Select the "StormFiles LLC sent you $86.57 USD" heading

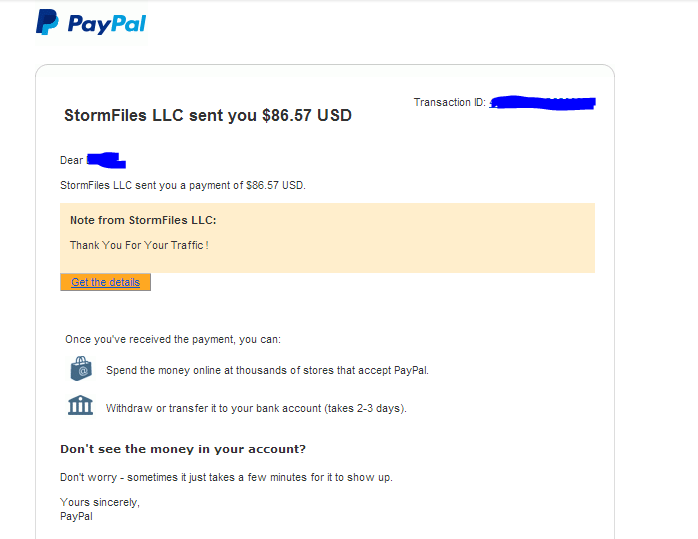(208, 115)
